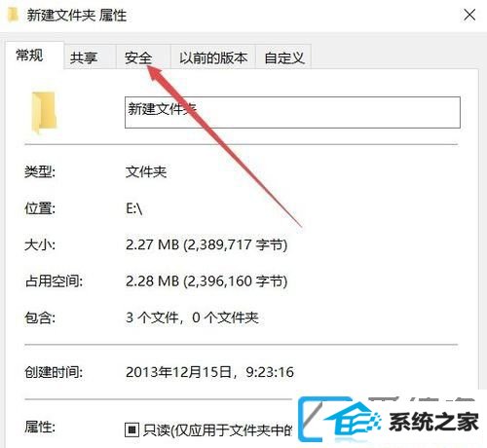Viewport: 487px width, 448px height.
Task: Toggle the 只读 read-only checkbox
Action: coord(131,429)
